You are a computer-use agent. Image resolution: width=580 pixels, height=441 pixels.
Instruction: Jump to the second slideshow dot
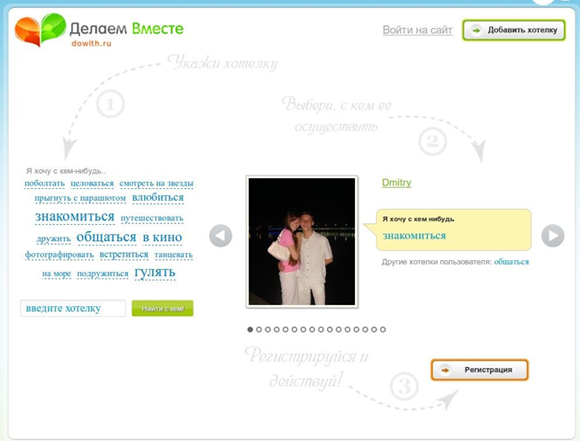coord(259,329)
